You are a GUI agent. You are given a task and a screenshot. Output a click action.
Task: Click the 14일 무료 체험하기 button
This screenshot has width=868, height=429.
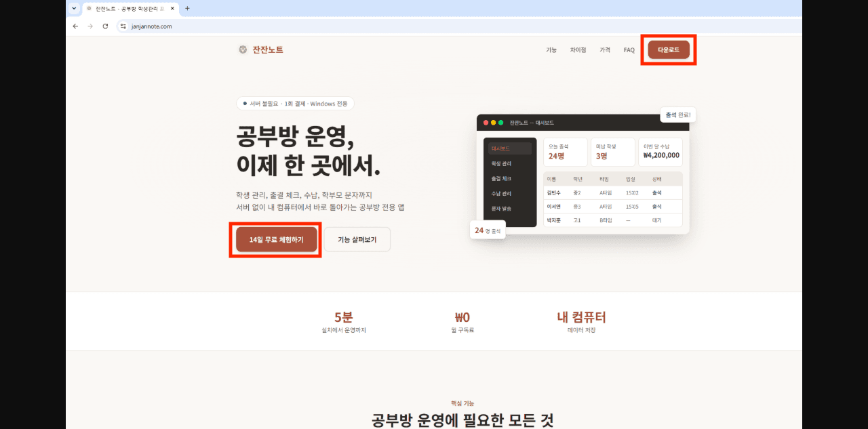(276, 239)
